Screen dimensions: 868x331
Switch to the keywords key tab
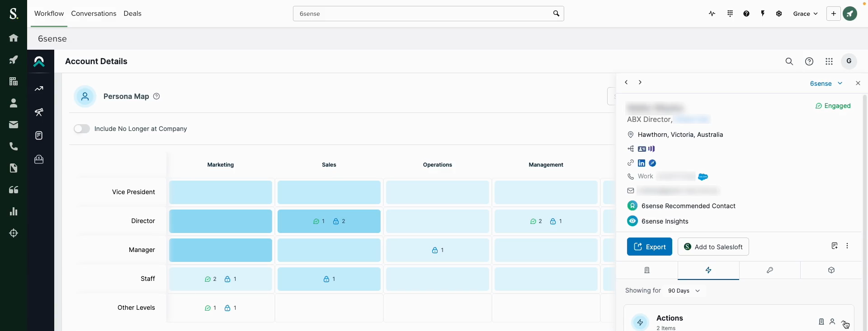click(x=770, y=270)
